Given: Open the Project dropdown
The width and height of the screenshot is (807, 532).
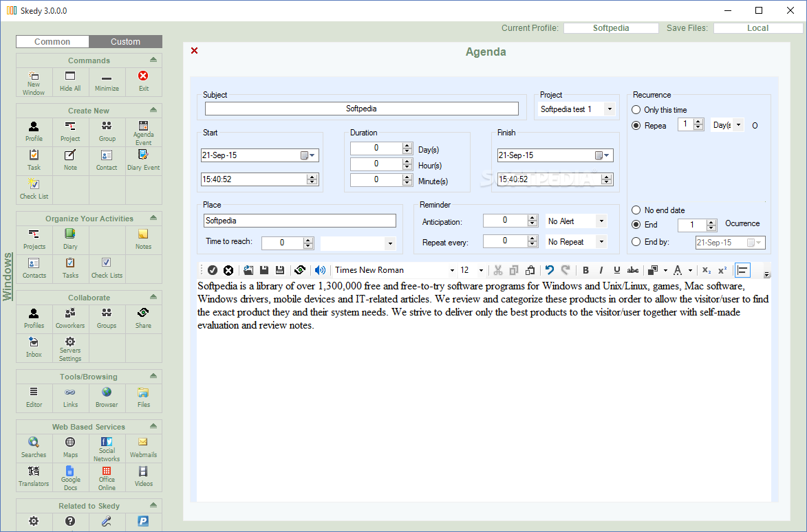Looking at the screenshot, I should 610,109.
